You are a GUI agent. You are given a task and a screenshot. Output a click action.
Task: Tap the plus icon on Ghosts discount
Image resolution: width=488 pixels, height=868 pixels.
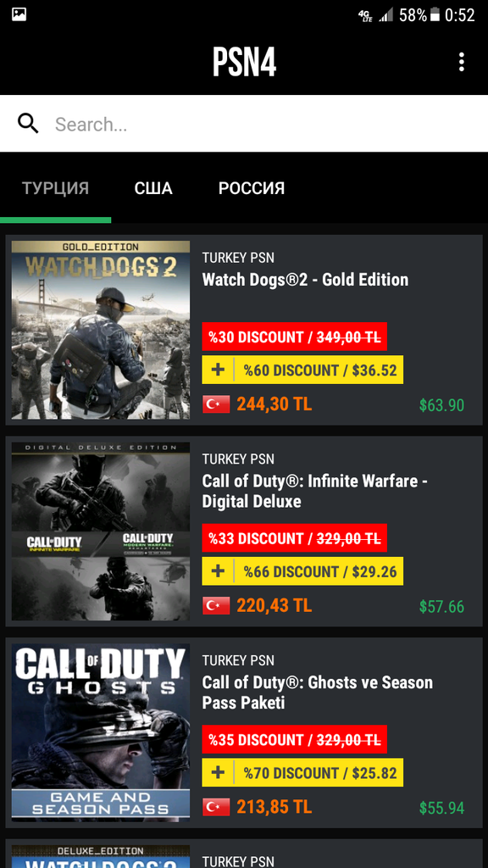(218, 773)
